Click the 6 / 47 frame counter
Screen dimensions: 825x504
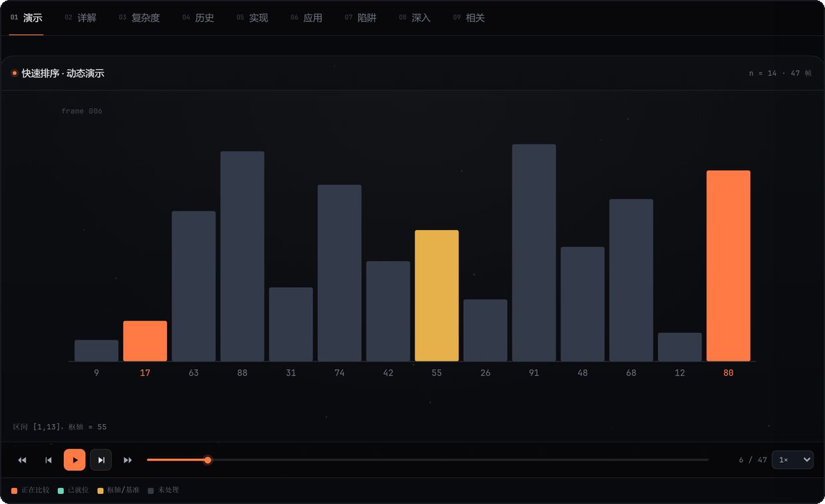753,460
